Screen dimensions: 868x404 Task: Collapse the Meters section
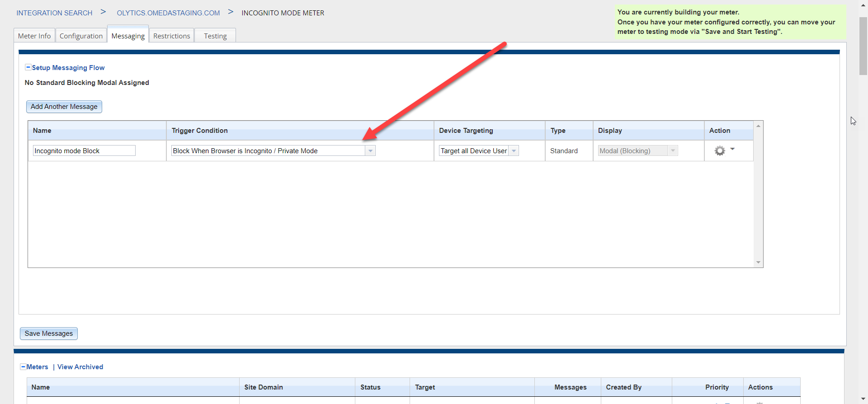(23, 367)
